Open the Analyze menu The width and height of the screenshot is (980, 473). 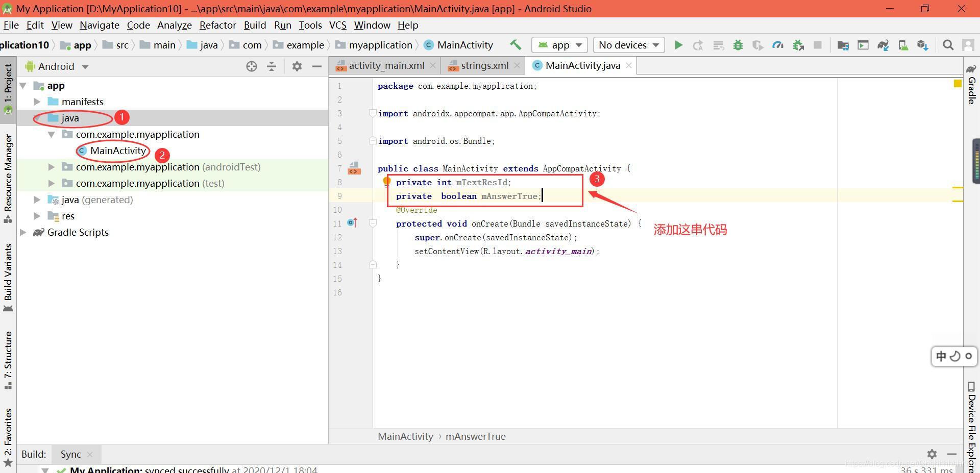point(175,25)
